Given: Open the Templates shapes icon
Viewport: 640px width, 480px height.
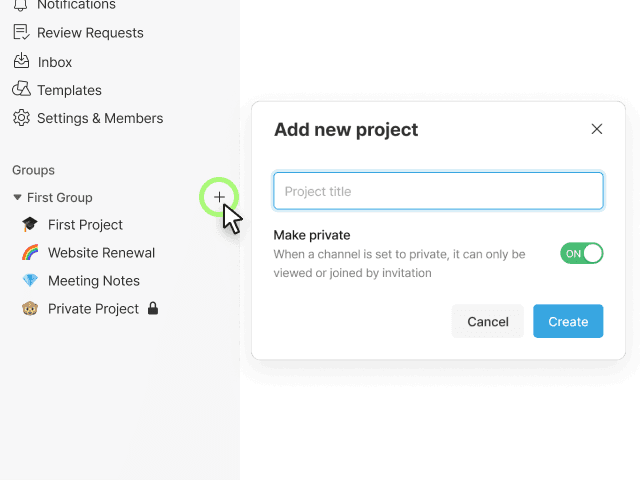Looking at the screenshot, I should click(x=21, y=89).
